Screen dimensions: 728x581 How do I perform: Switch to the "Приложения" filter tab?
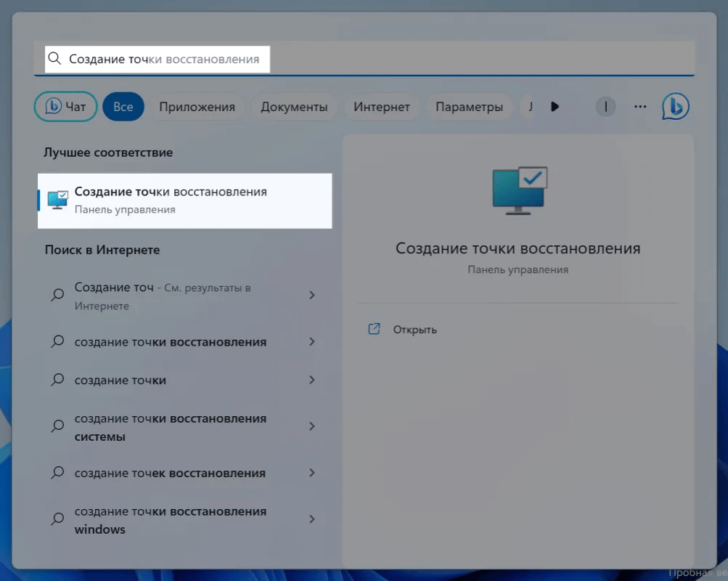tap(197, 107)
